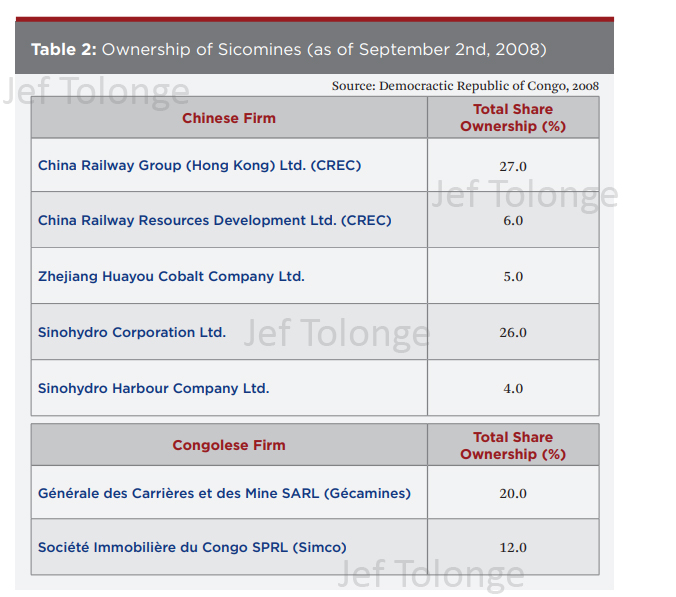Click 'Générale des Carrières et des Mine SARL (Gécamines)'
This screenshot has height=597, width=676.
(x=225, y=493)
